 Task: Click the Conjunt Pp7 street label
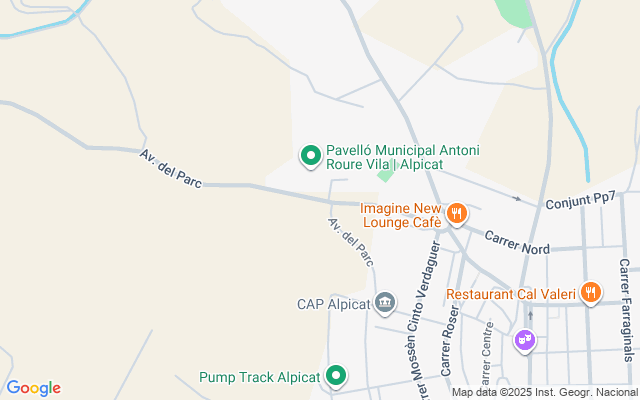click(x=580, y=200)
